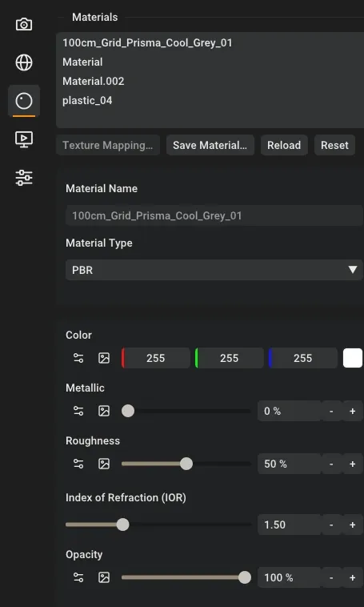The width and height of the screenshot is (364, 607).
Task: Increase Roughness with the plus button
Action: [352, 464]
